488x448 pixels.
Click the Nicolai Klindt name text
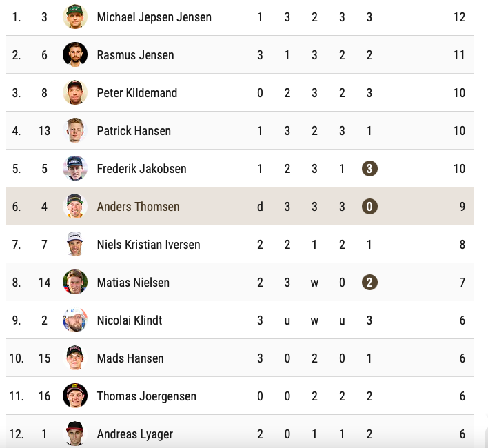coord(130,320)
